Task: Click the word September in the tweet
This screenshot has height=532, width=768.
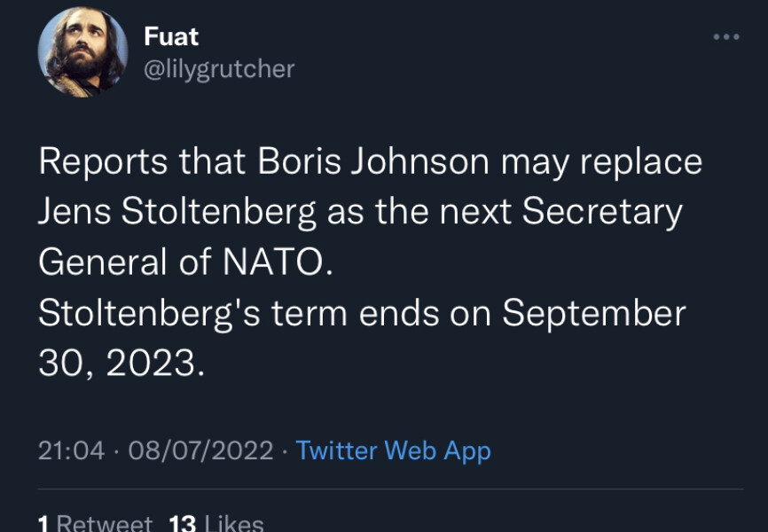Action: (x=594, y=314)
